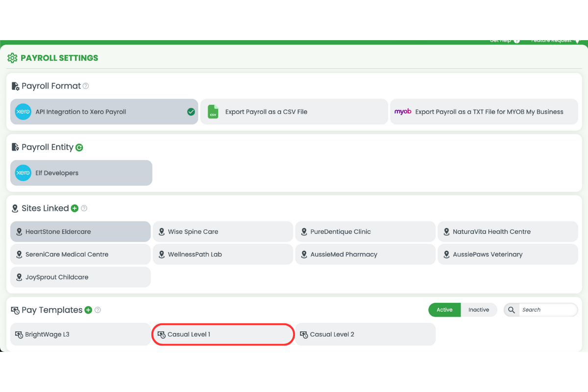The height and width of the screenshot is (392, 588).
Task: Switch the filter to Inactive pay templates
Action: (479, 310)
